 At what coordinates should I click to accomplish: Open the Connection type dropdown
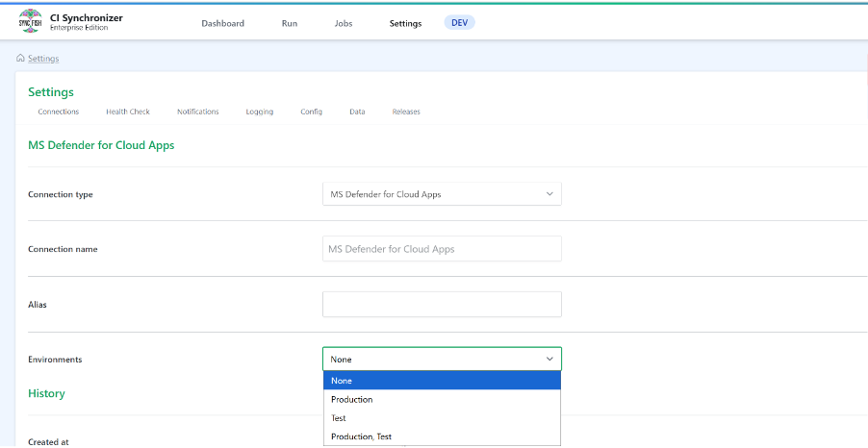pyautogui.click(x=442, y=194)
